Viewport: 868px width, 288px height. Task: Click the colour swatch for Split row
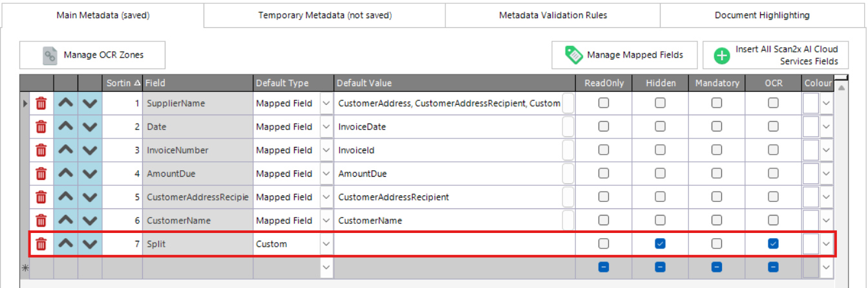[x=810, y=244]
